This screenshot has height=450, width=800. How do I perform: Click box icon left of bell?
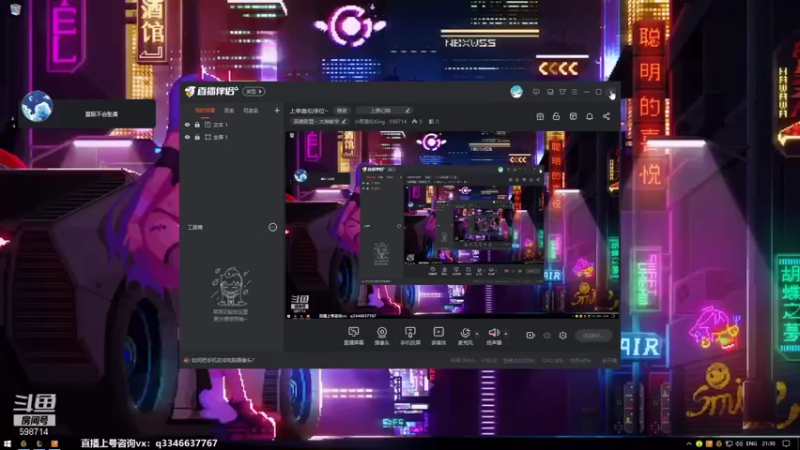573,116
